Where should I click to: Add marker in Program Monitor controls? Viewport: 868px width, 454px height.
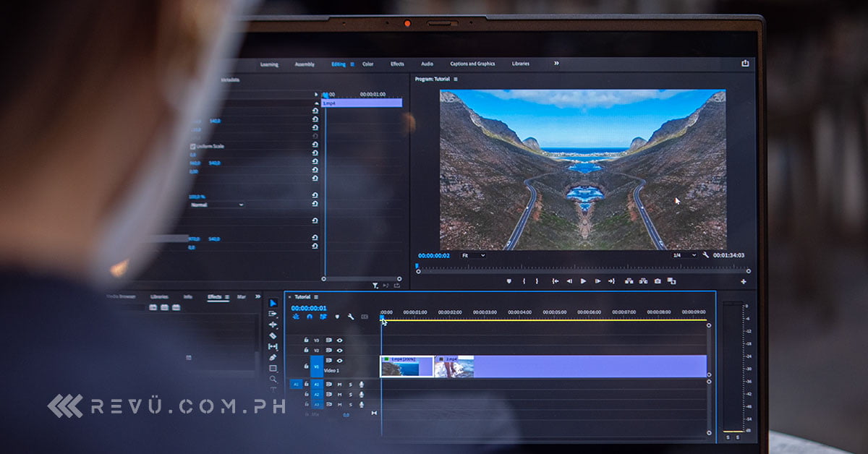coord(509,280)
